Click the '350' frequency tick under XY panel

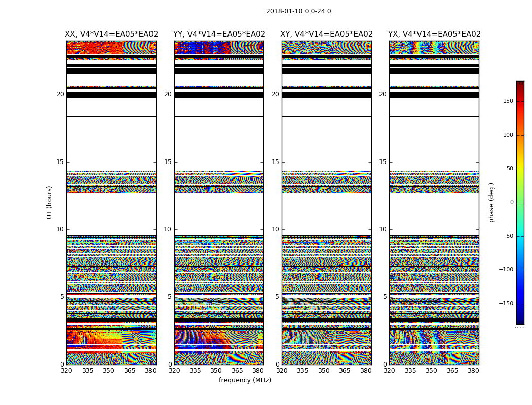(x=324, y=371)
